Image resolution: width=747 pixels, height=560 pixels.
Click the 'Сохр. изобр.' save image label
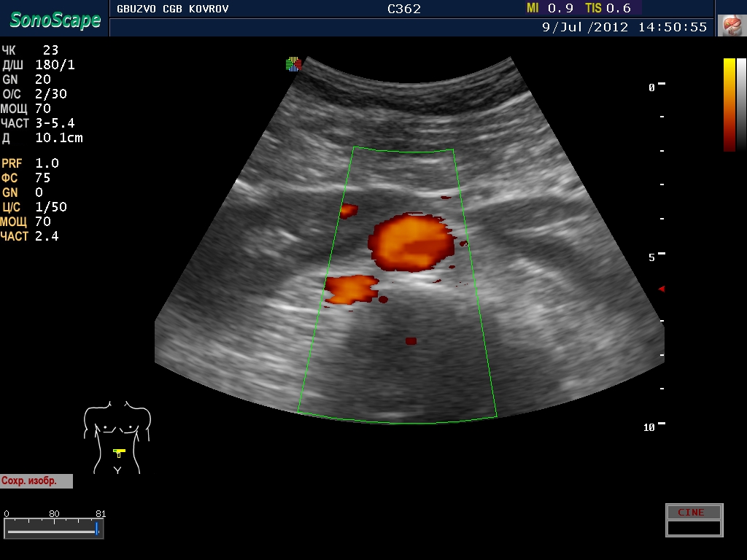click(36, 481)
